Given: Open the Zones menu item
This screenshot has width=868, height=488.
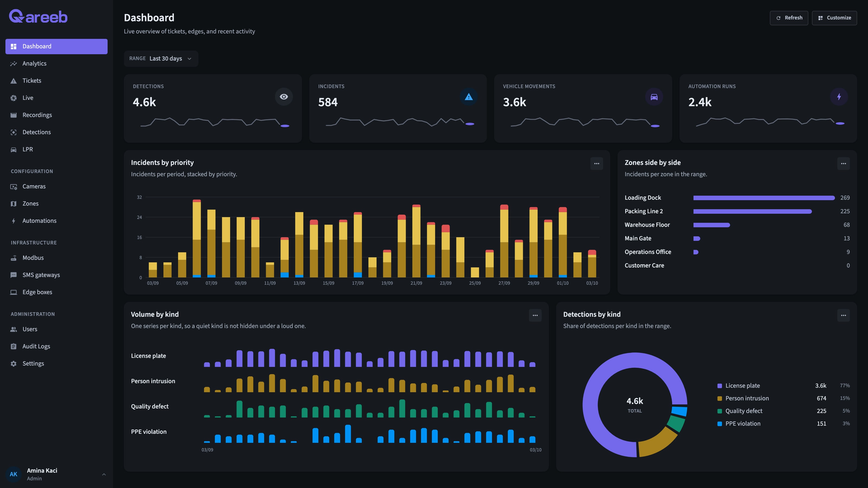Looking at the screenshot, I should coord(56,204).
